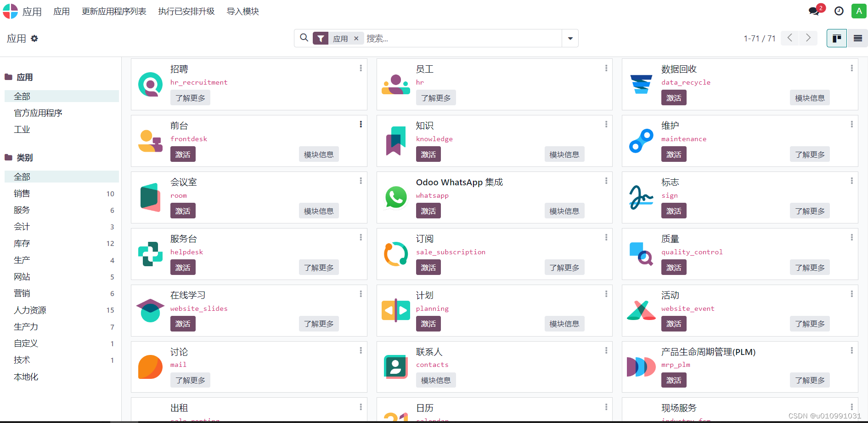Viewport: 868px width, 423px height.
Task: Click the PLM app icon
Action: click(641, 367)
